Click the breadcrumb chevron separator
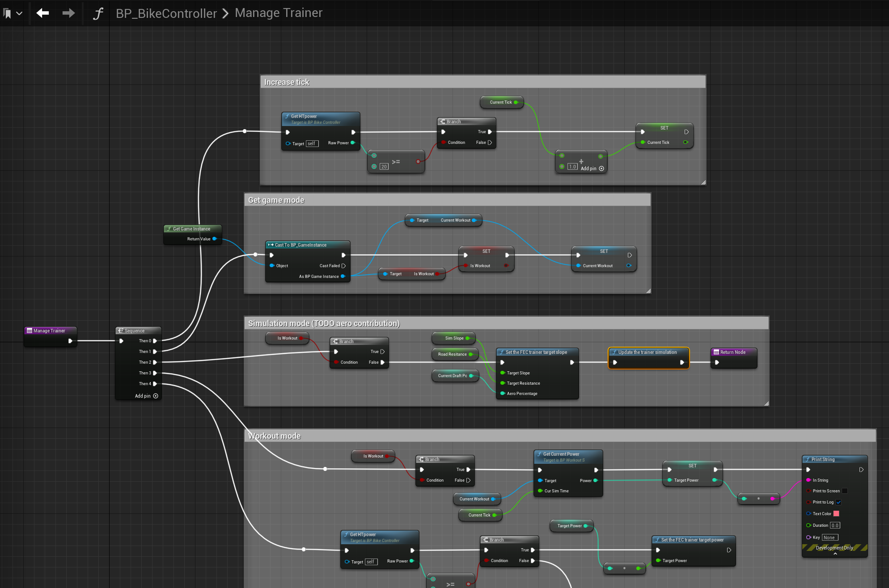This screenshot has width=889, height=588. [225, 13]
